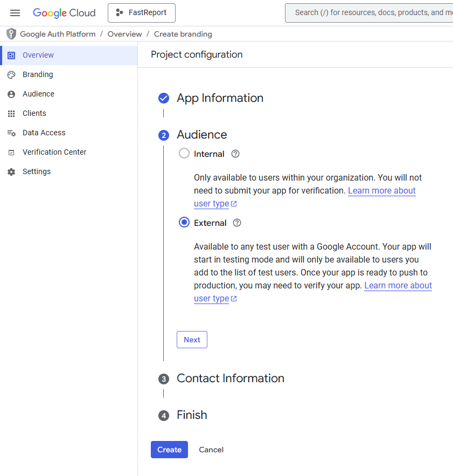Click the Branding palette icon
This screenshot has width=453, height=476.
(11, 74)
